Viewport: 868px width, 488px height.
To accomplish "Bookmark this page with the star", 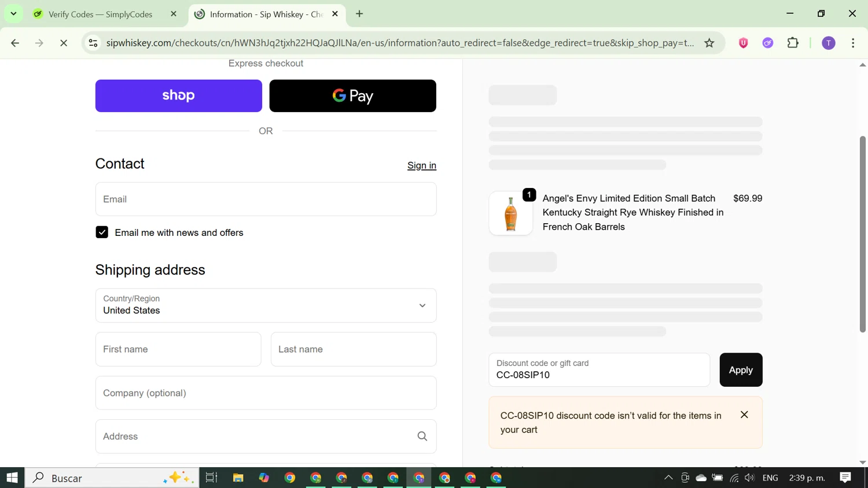I will coord(709,43).
